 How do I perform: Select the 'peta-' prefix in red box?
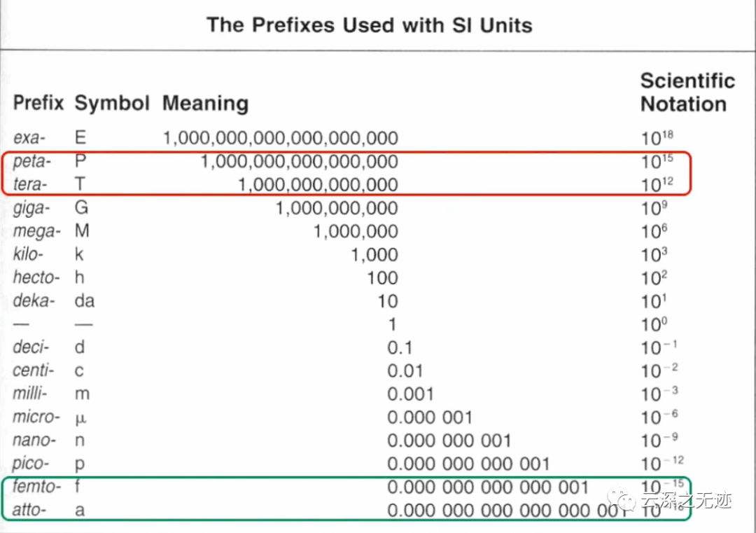tap(31, 161)
